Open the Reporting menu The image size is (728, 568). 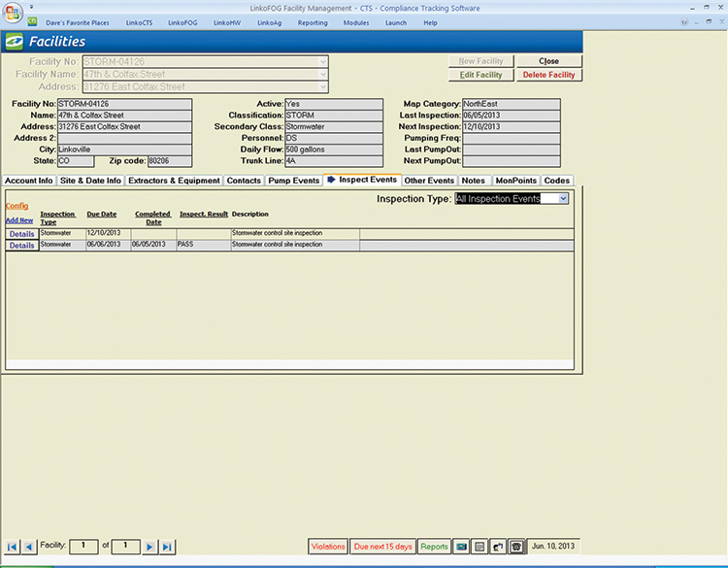(312, 22)
